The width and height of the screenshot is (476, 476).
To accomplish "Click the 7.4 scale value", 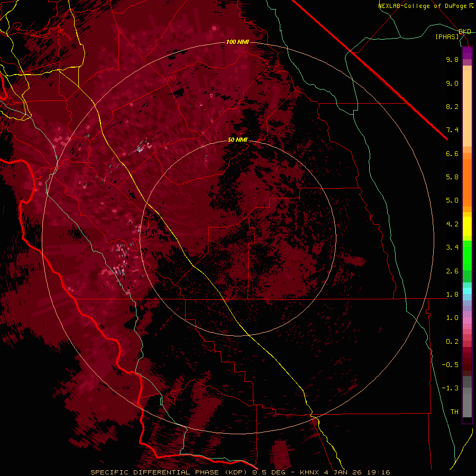I will click(x=452, y=130).
